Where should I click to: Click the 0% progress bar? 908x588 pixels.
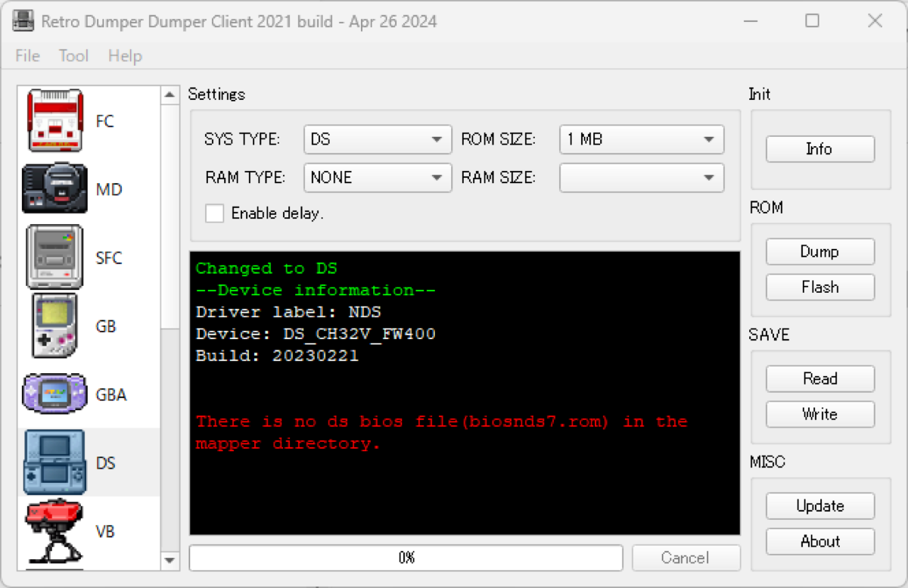pos(406,558)
